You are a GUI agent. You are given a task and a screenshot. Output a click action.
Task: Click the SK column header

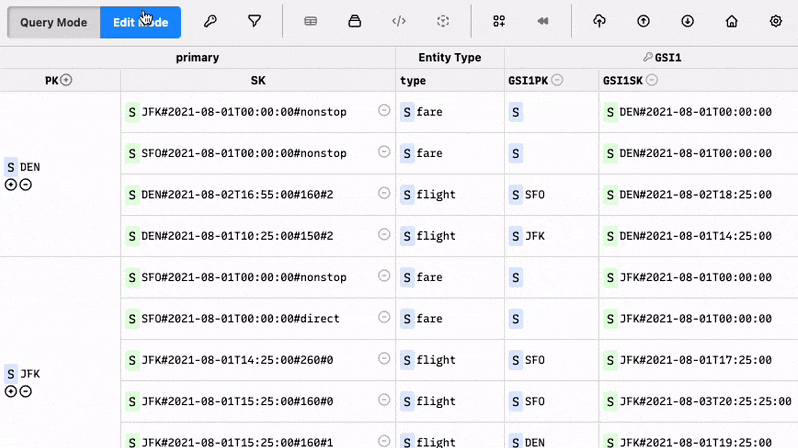(258, 80)
